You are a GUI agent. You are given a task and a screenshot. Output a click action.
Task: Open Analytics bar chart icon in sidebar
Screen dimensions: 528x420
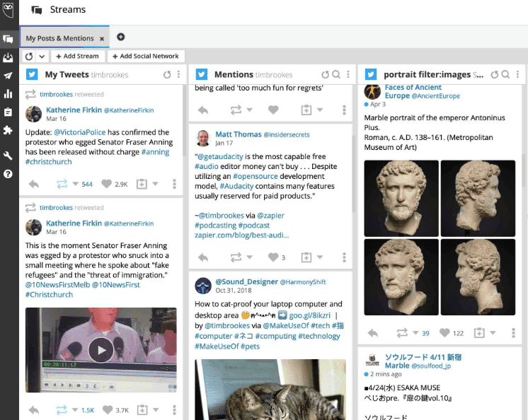point(8,93)
